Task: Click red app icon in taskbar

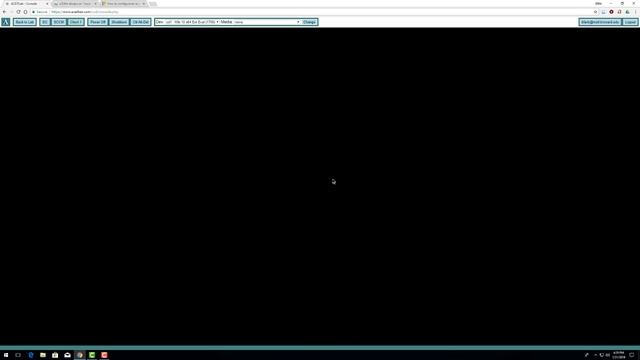Action: click(x=104, y=355)
